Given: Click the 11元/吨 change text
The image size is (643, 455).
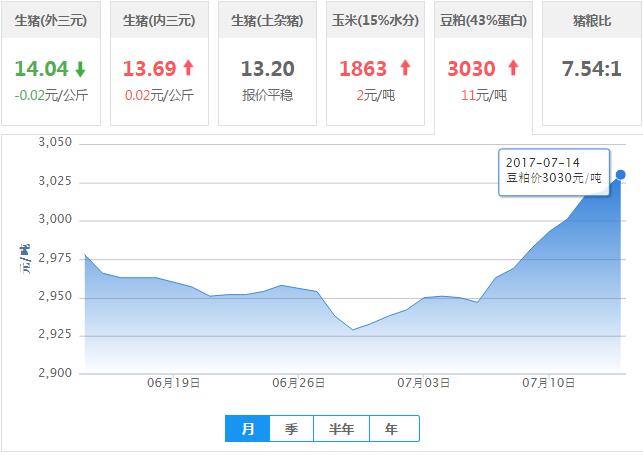Looking at the screenshot, I should [483, 96].
